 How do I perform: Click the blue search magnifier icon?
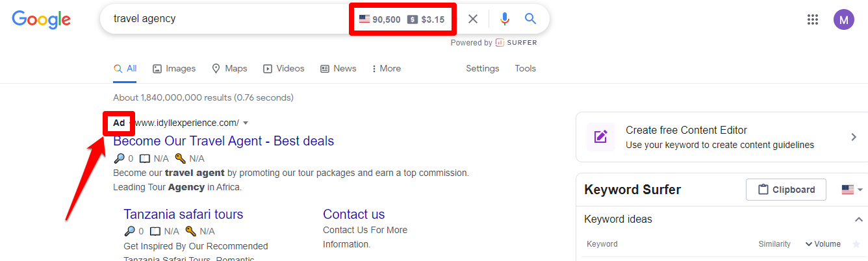pyautogui.click(x=530, y=19)
